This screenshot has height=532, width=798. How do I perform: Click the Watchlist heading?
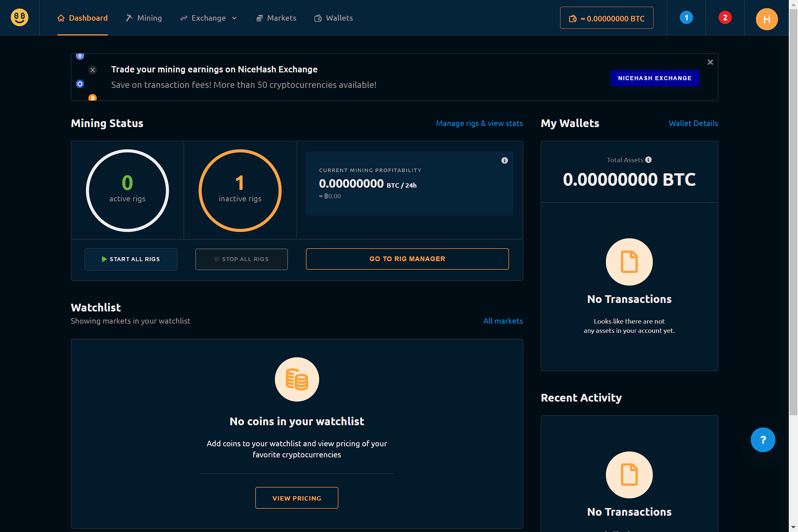(96, 307)
